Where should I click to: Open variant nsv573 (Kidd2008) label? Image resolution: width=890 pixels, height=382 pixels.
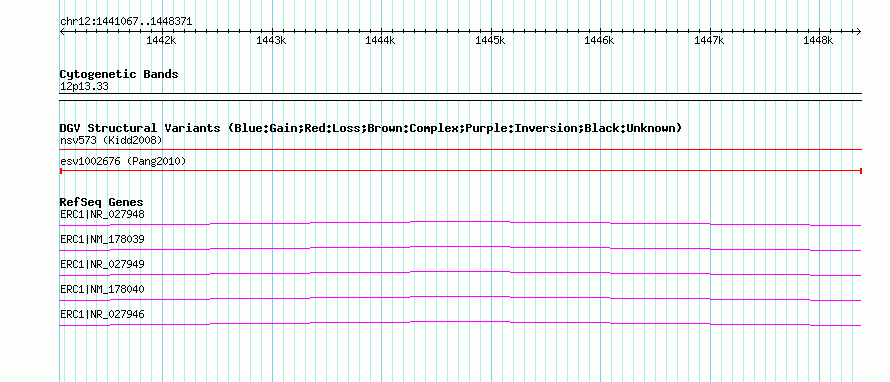click(111, 140)
